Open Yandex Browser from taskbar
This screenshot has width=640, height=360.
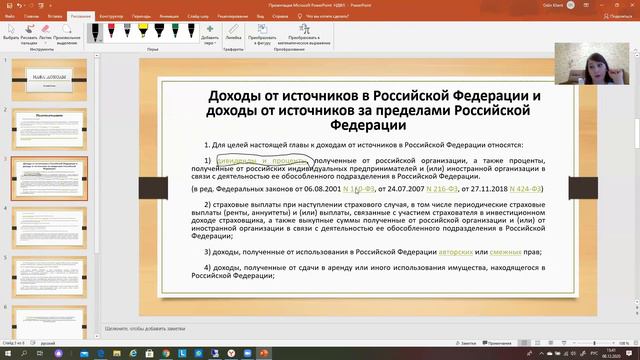click(231, 353)
